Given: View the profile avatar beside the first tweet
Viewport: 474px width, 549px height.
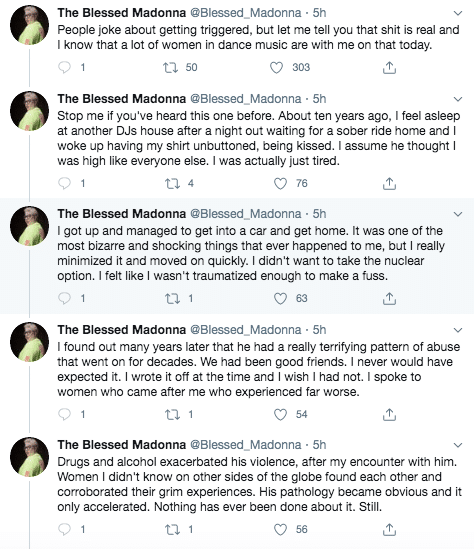Looking at the screenshot, I should pos(29,25).
